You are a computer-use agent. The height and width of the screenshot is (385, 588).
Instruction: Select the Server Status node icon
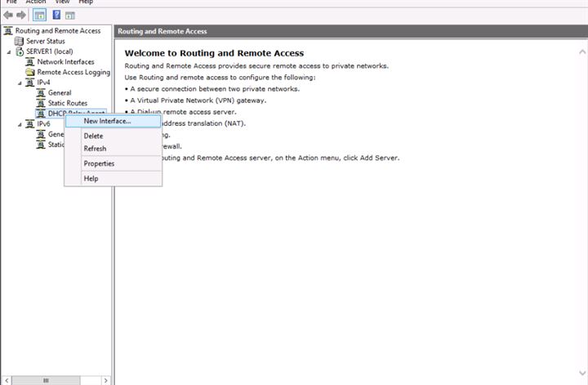20,41
